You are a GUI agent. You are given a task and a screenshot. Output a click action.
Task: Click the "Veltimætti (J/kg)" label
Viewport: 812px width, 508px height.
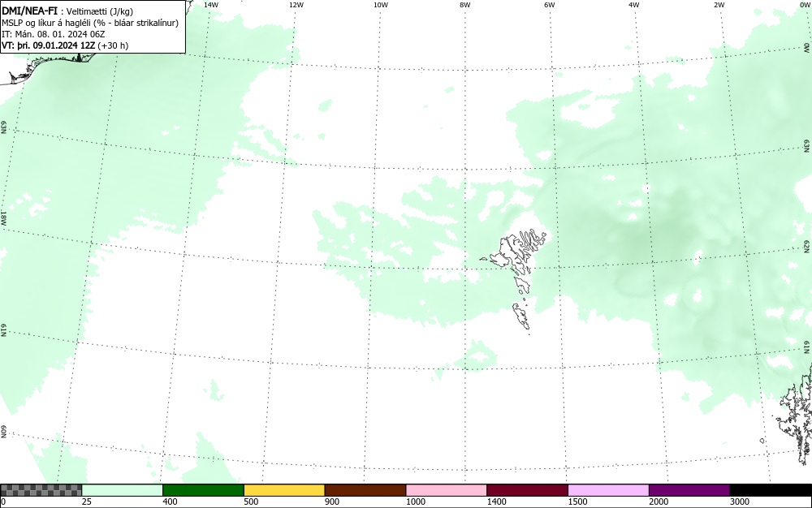[100, 11]
